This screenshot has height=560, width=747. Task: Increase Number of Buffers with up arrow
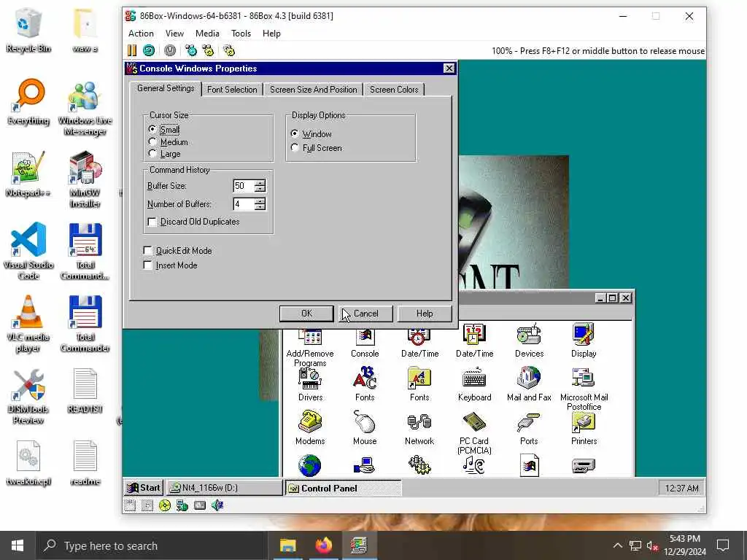tap(260, 201)
